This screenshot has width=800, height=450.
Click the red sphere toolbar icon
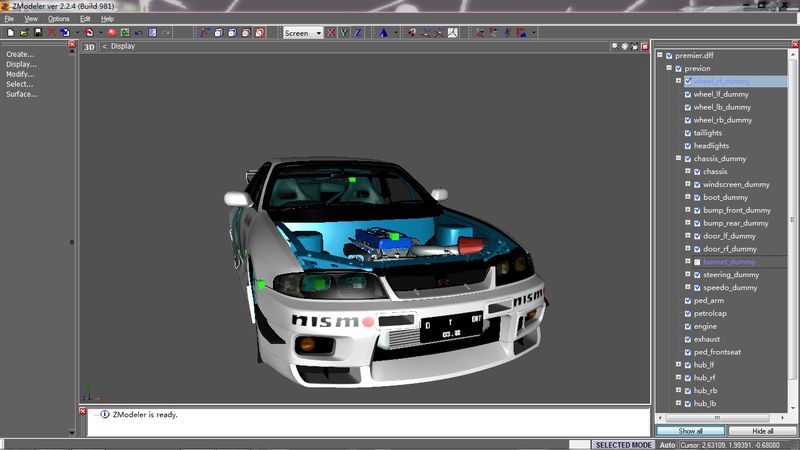(112, 33)
